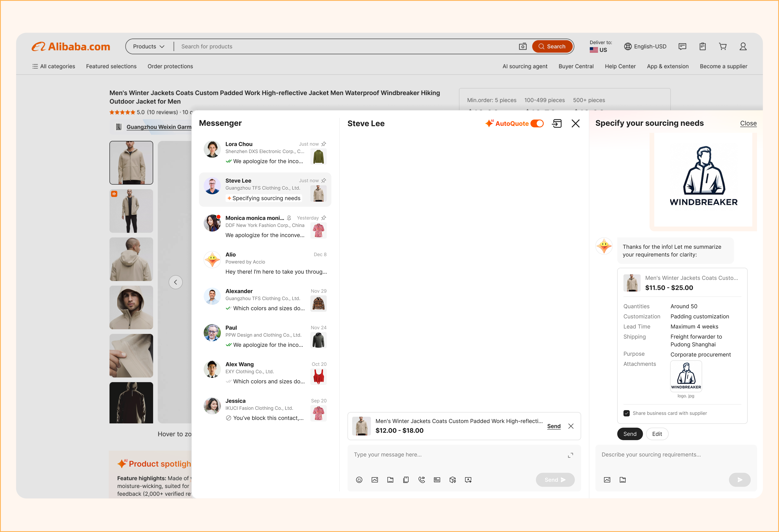The image size is (779, 532).
Task: Select the hooded face product thumbnail
Action: click(131, 307)
